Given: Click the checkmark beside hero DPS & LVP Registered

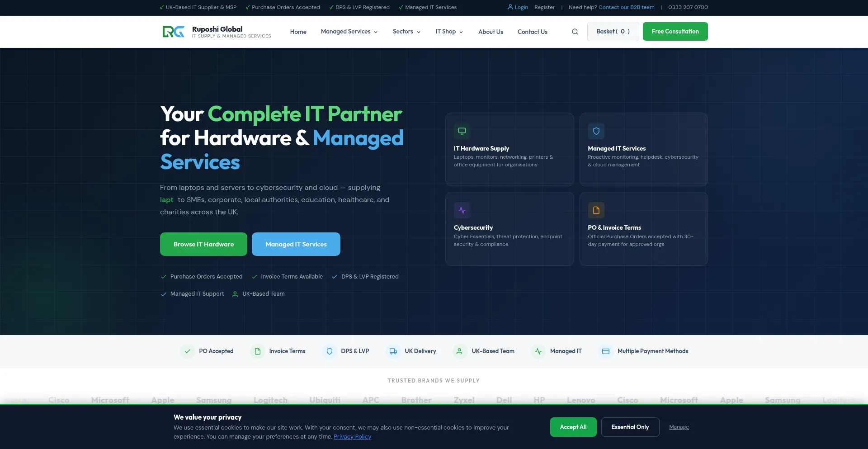Looking at the screenshot, I should (335, 277).
